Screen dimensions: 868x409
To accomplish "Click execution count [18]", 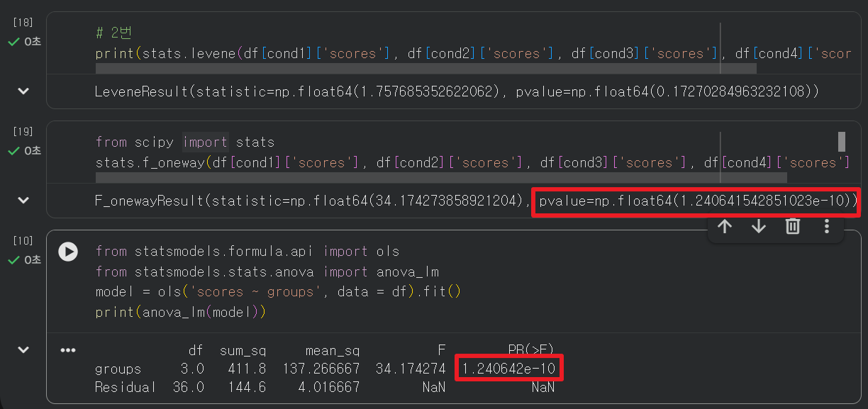I will pos(23,23).
